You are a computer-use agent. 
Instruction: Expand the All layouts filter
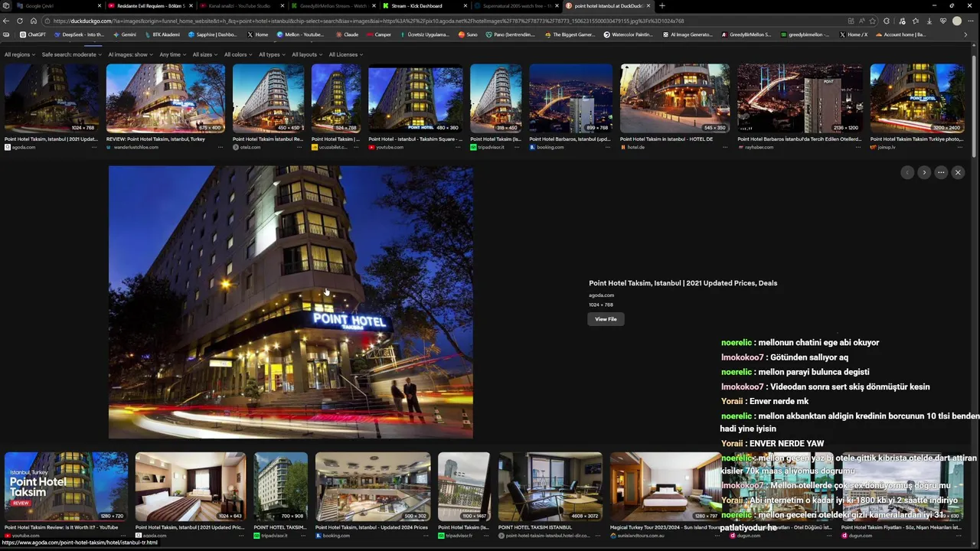click(307, 54)
